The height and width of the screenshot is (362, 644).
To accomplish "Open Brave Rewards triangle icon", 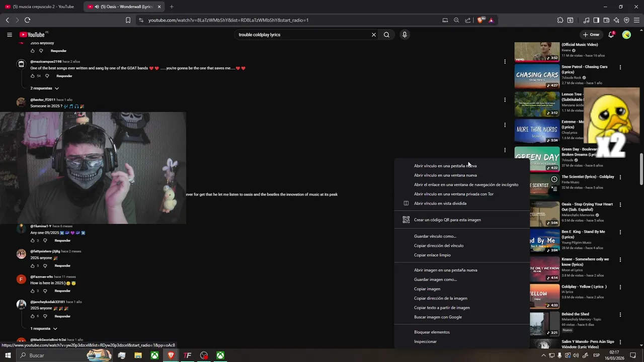I will pos(491,20).
